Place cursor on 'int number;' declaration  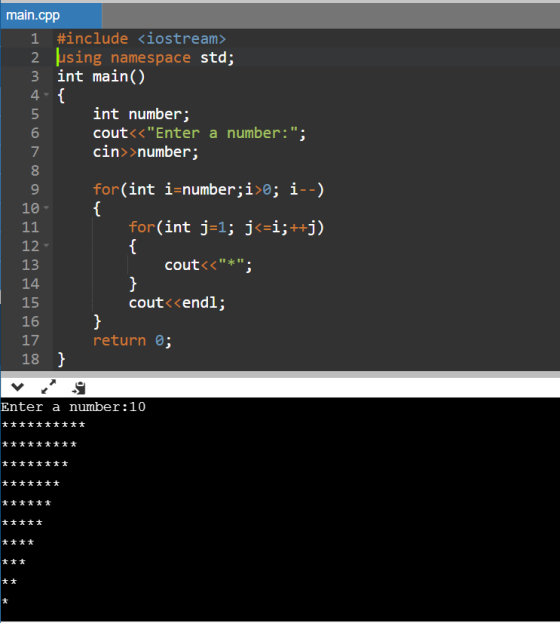(141, 114)
